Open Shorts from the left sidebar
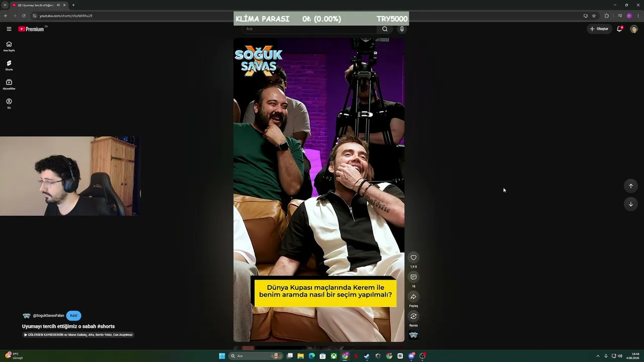The width and height of the screenshot is (644, 362). pos(9,65)
